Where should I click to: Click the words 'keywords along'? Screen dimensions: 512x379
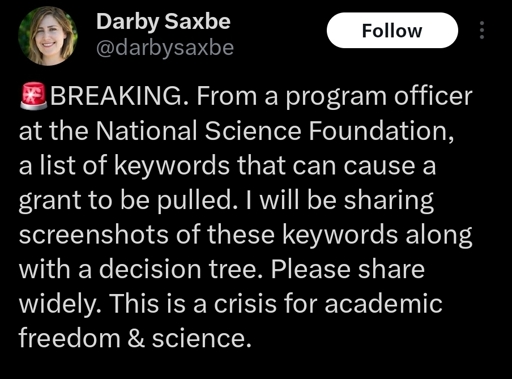377,236
